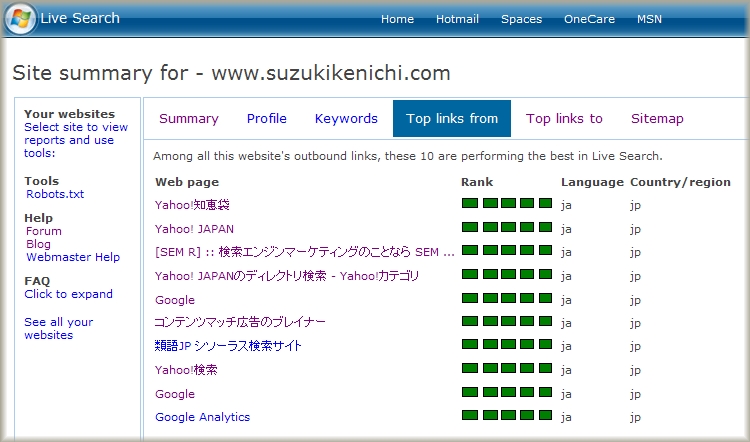Open MSN header link
The height and width of the screenshot is (442, 750).
click(x=650, y=19)
